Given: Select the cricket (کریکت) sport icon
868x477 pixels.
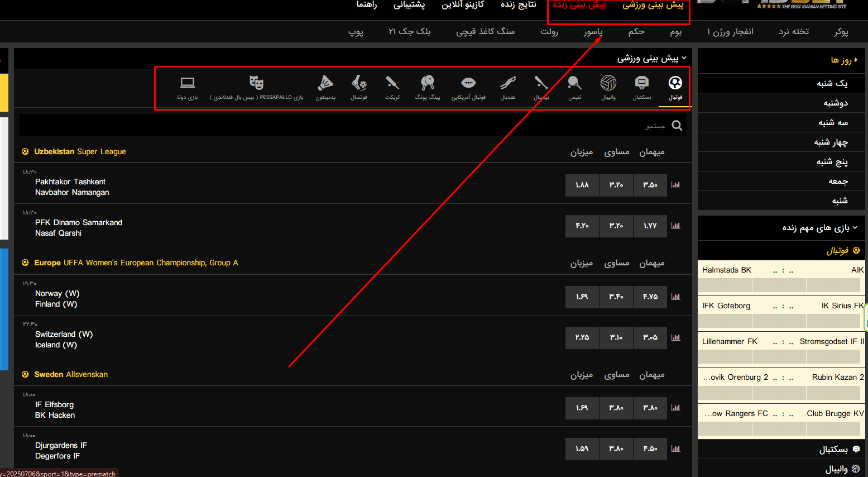Looking at the screenshot, I should coord(392,83).
